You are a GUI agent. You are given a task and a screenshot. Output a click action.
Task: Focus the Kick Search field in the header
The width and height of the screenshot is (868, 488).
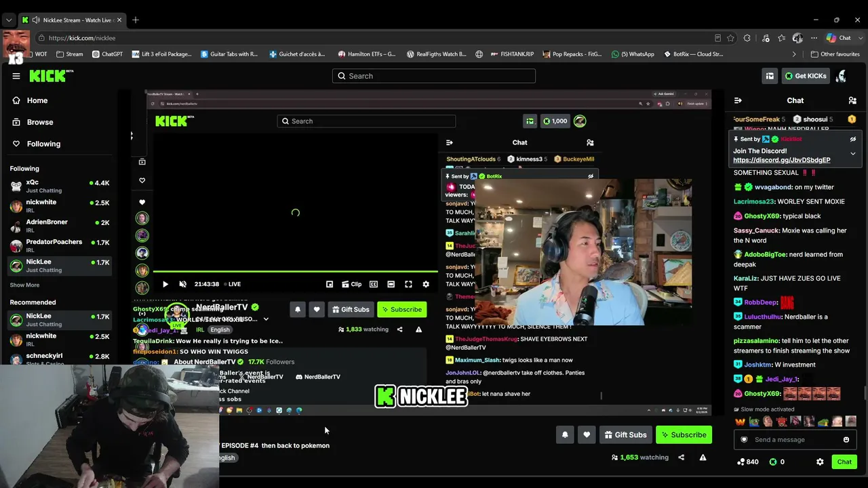coord(434,76)
